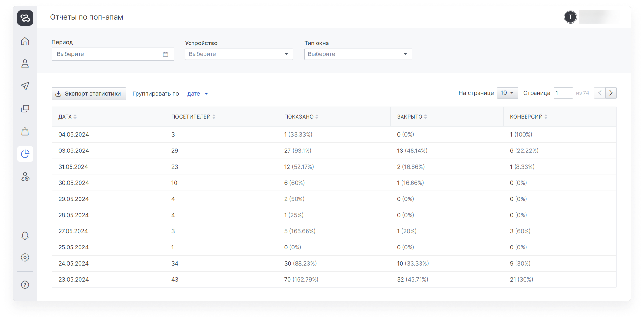Click the app logo in the sidebar
The height and width of the screenshot is (320, 644).
(x=25, y=18)
